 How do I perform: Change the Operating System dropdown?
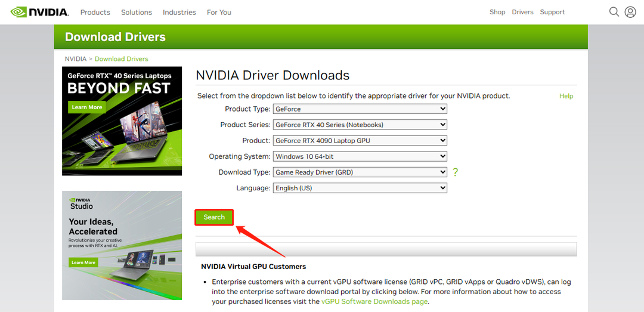(x=360, y=156)
